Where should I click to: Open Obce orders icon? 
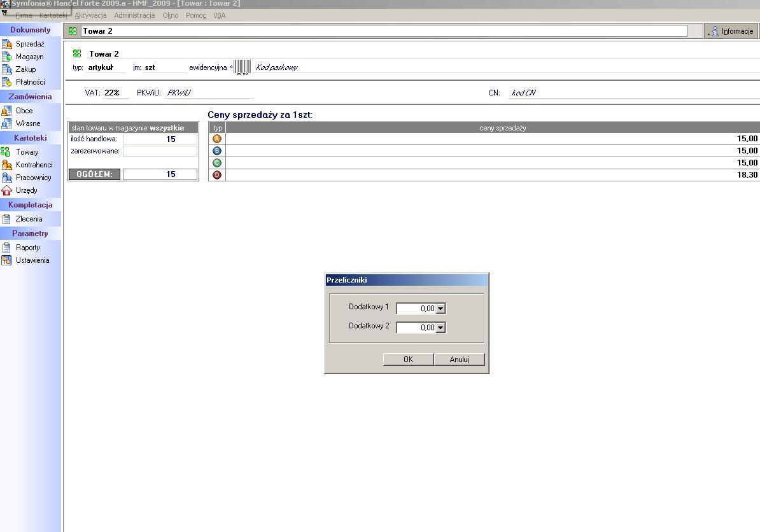(x=7, y=111)
